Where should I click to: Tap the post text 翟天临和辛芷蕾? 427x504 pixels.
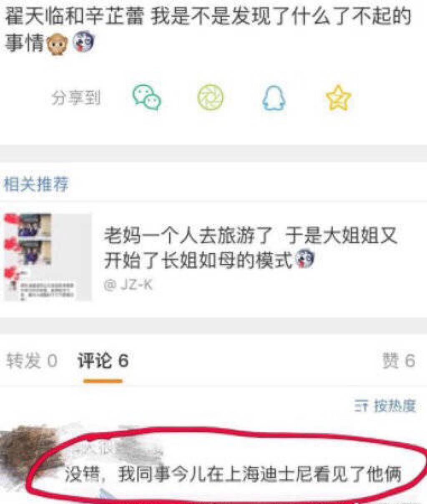75,16
